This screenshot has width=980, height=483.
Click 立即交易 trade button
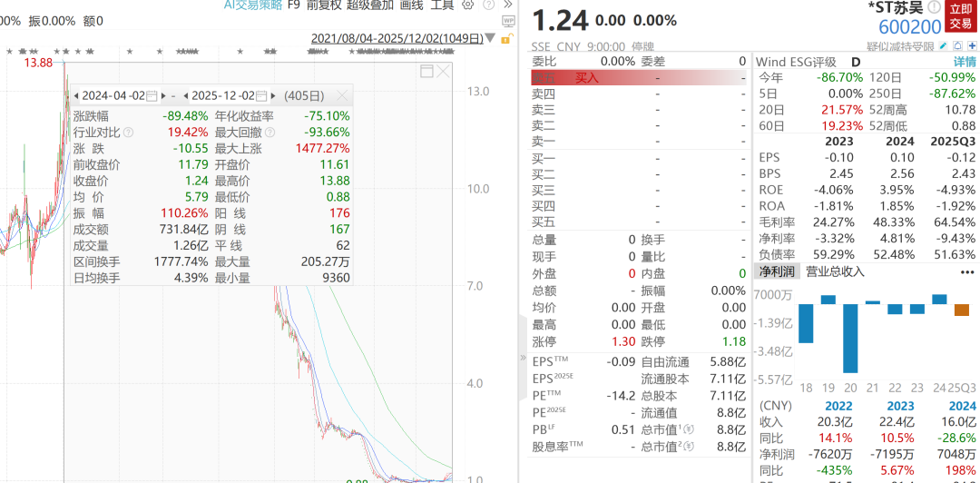coord(961,17)
